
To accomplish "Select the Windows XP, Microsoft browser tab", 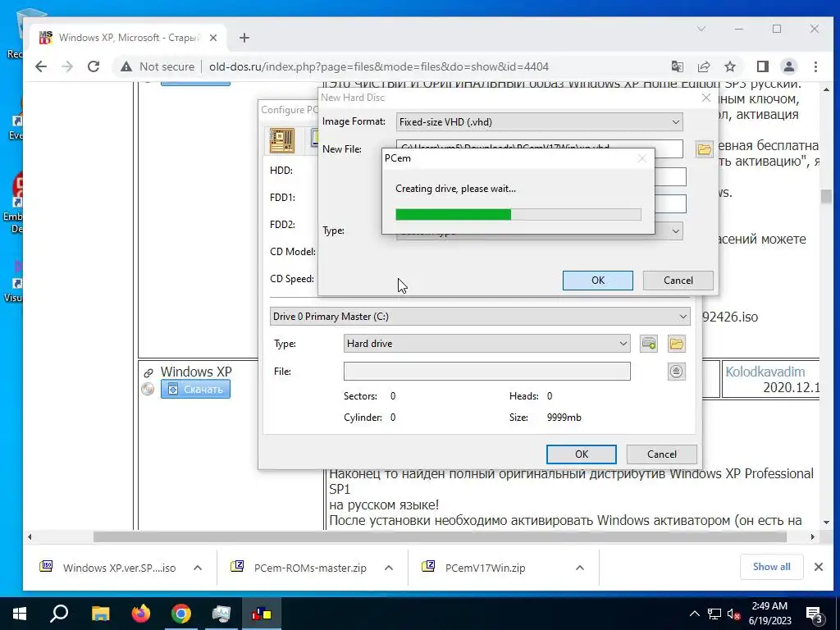I will pos(129,38).
